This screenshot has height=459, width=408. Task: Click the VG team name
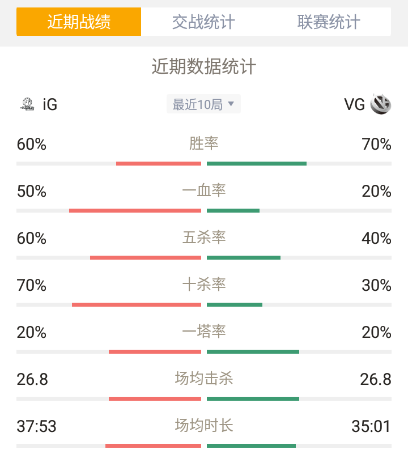pos(354,104)
